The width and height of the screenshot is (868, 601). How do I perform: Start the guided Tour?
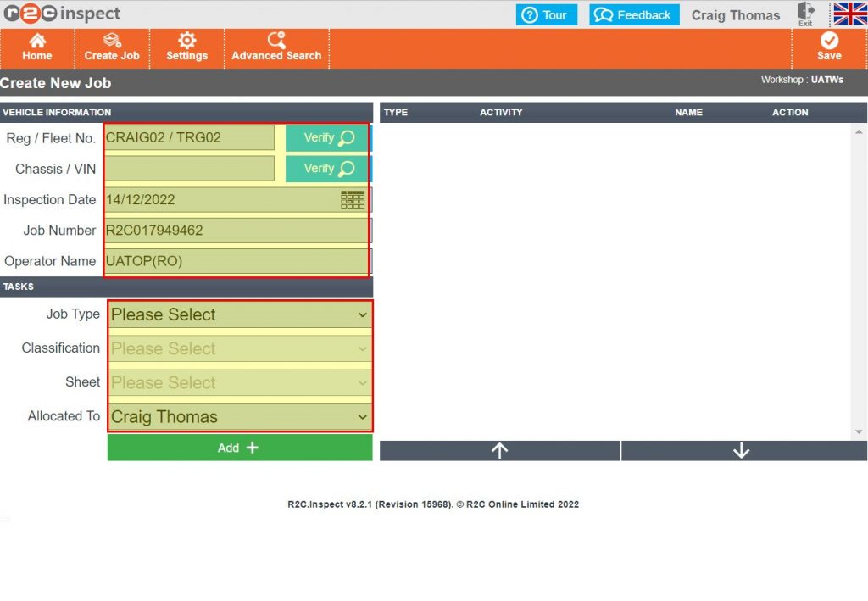pyautogui.click(x=547, y=15)
